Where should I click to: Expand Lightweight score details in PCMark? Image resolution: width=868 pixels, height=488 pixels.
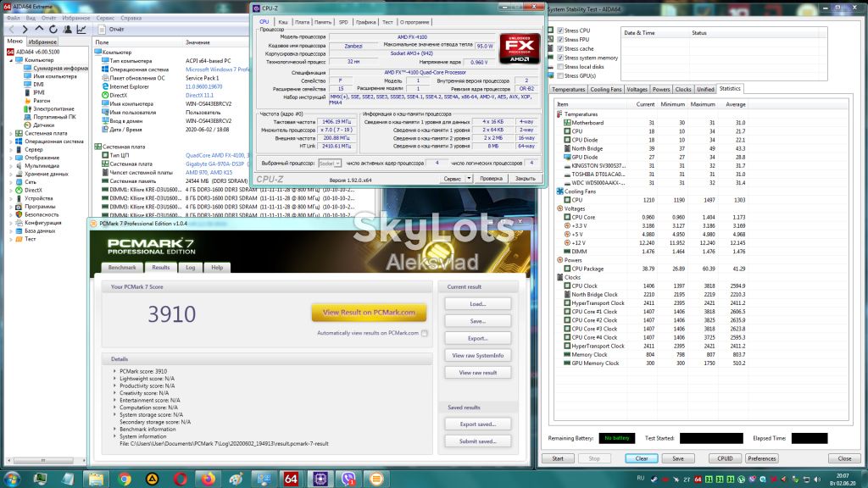pos(114,379)
